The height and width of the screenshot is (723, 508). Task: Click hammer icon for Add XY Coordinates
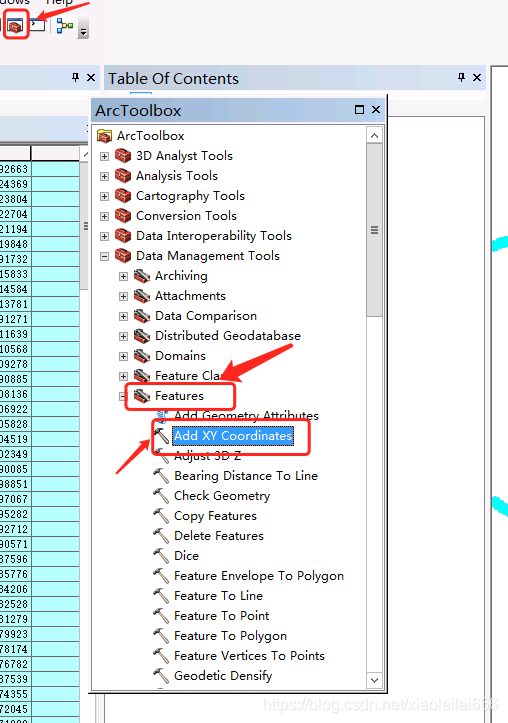[161, 436]
